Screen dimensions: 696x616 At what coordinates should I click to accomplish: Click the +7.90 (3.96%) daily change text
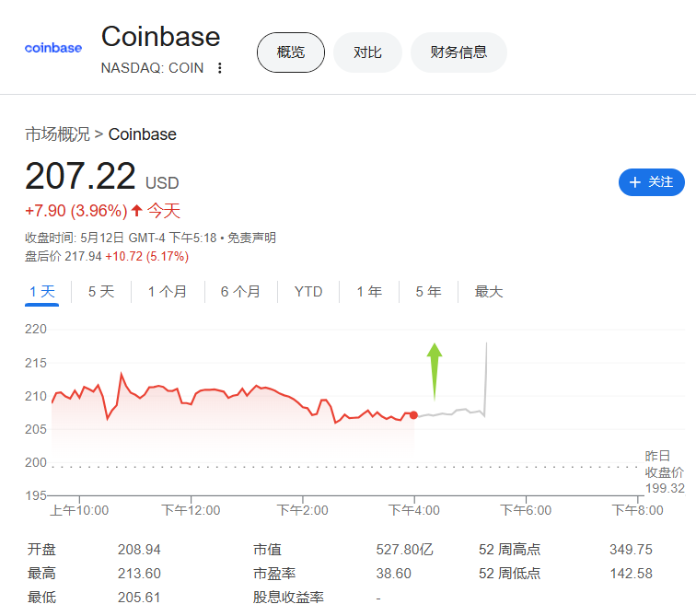[76, 210]
